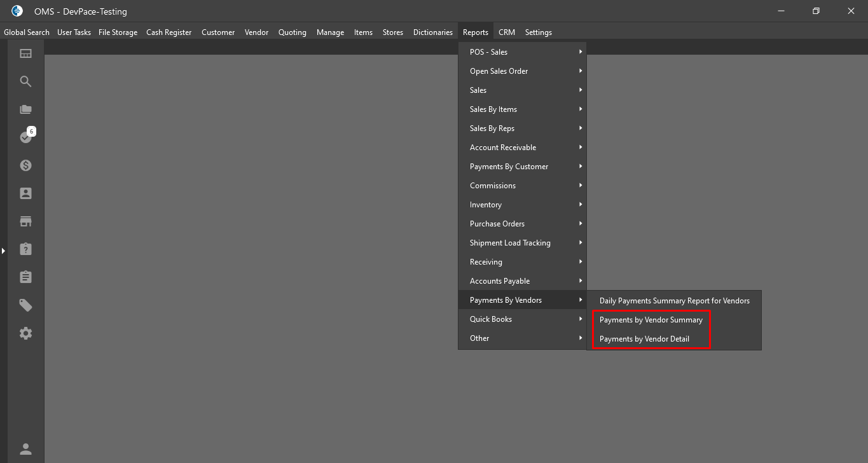Open user tasks icon with badge 6
868x463 pixels.
coord(25,137)
